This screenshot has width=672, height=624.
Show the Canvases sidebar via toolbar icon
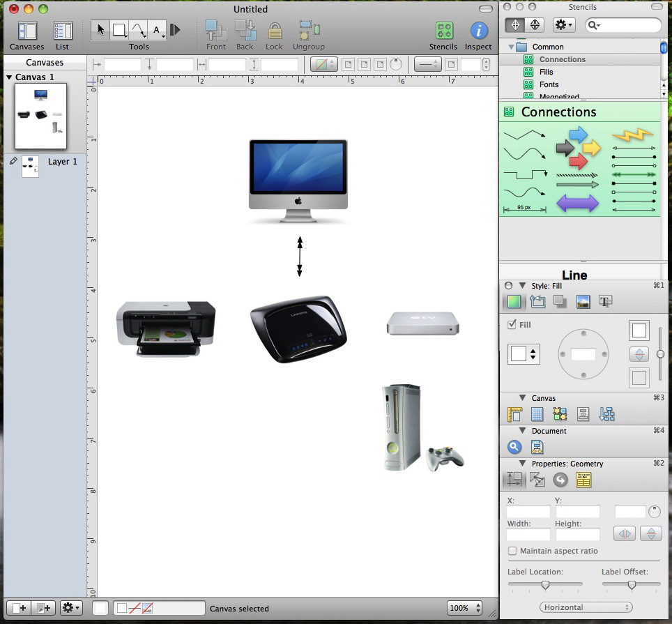27,31
